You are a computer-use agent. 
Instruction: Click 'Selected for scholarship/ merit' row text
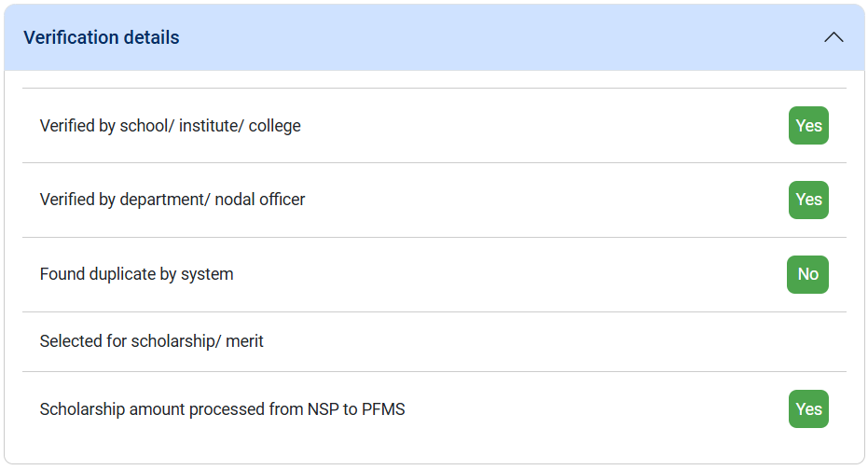(x=151, y=341)
